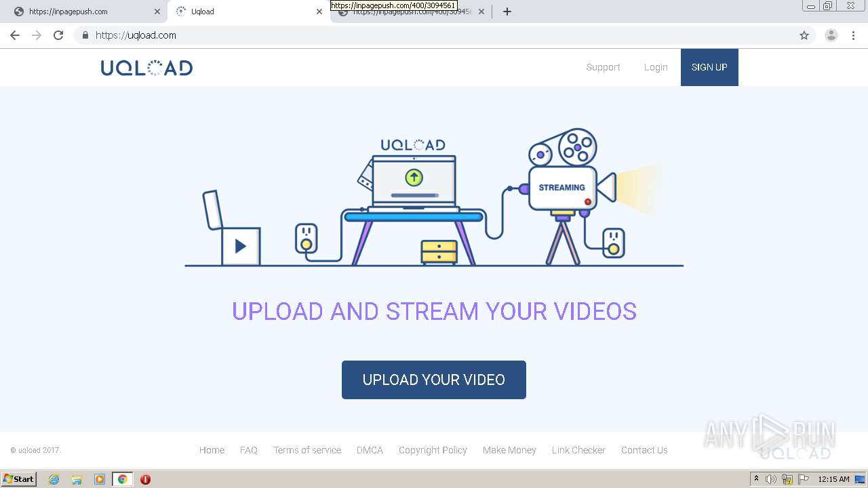View site info via padlock icon
Screen dimensions: 868x488
pos(85,35)
